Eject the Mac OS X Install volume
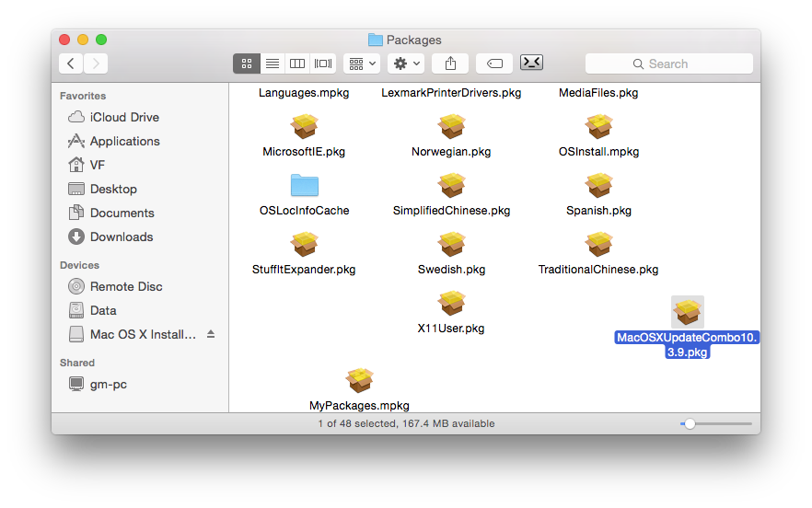This screenshot has height=508, width=812. (x=211, y=334)
